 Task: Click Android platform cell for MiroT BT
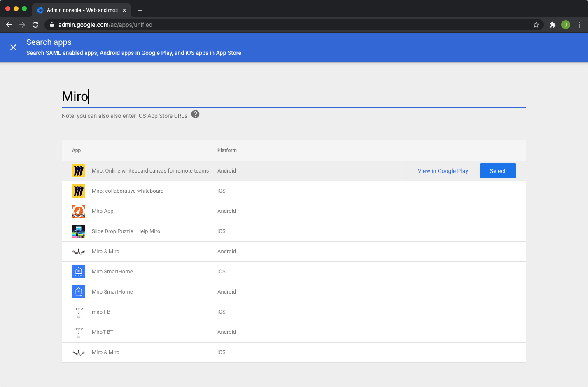(226, 332)
